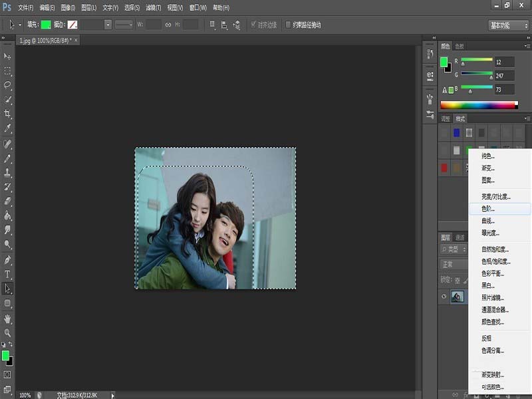Choose 色阶... from the adjustment menu
This screenshot has width=532, height=399.
pos(489,209)
